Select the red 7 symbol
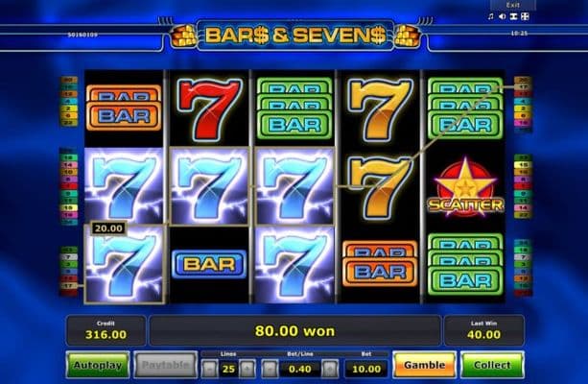Screen dimensions: 588x384 coord(209,108)
